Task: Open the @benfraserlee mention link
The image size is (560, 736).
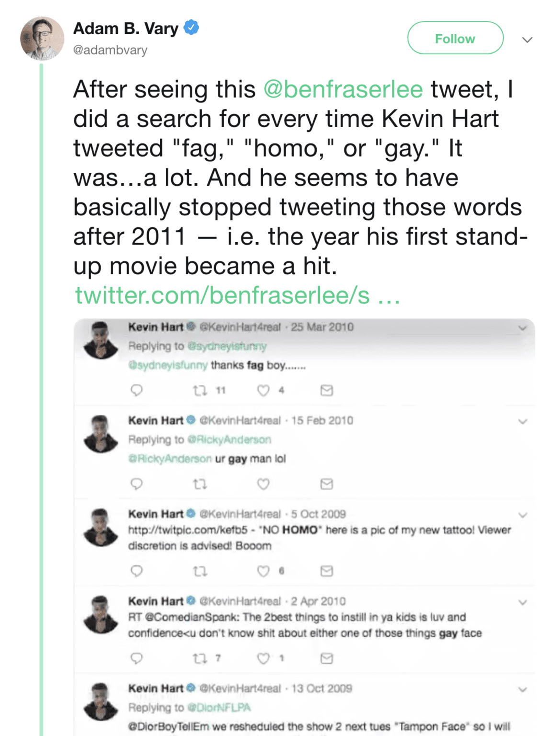Action: 343,90
